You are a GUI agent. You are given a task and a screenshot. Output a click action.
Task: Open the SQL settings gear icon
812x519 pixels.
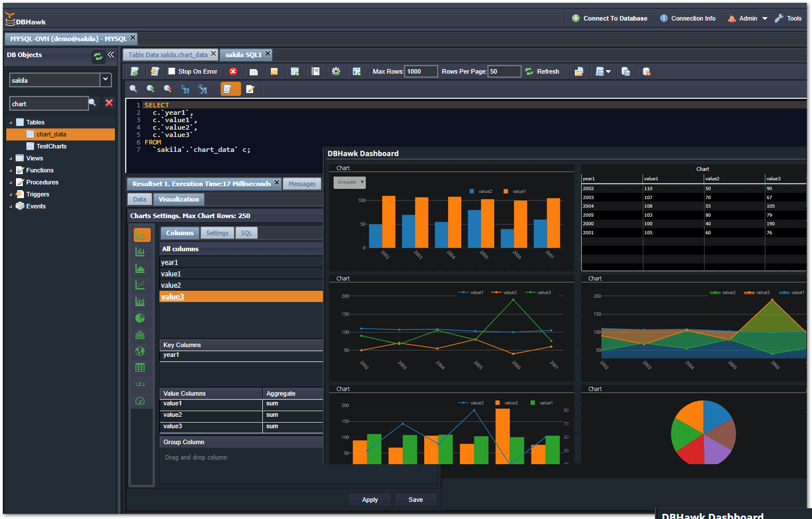pos(336,71)
